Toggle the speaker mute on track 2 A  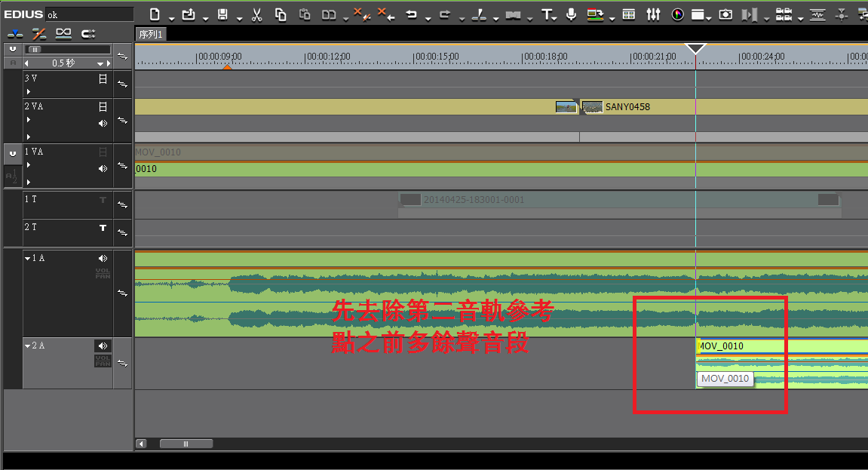[103, 346]
